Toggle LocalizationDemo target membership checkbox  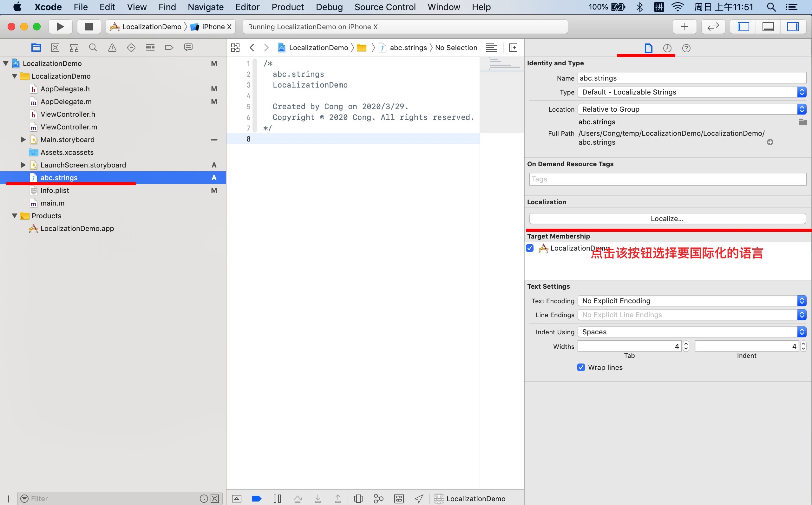click(x=530, y=248)
